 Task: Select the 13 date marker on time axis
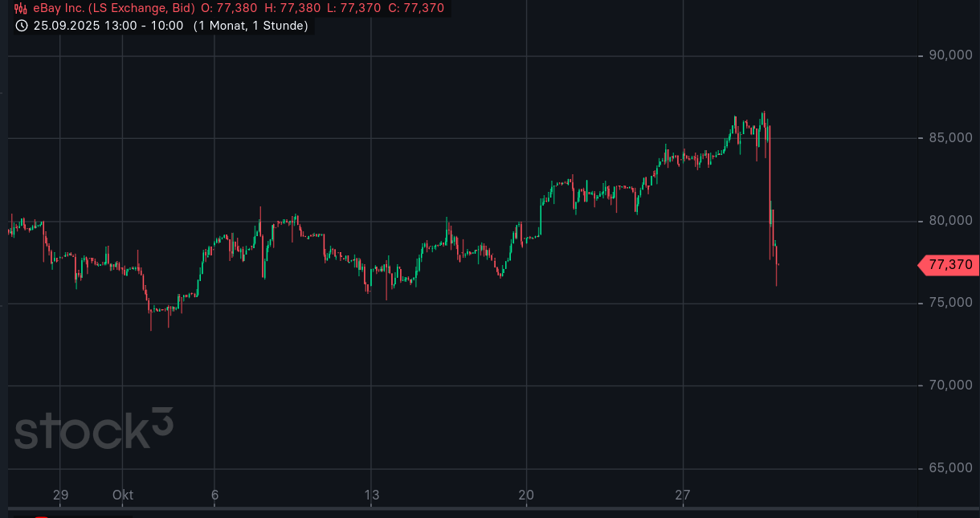[371, 496]
